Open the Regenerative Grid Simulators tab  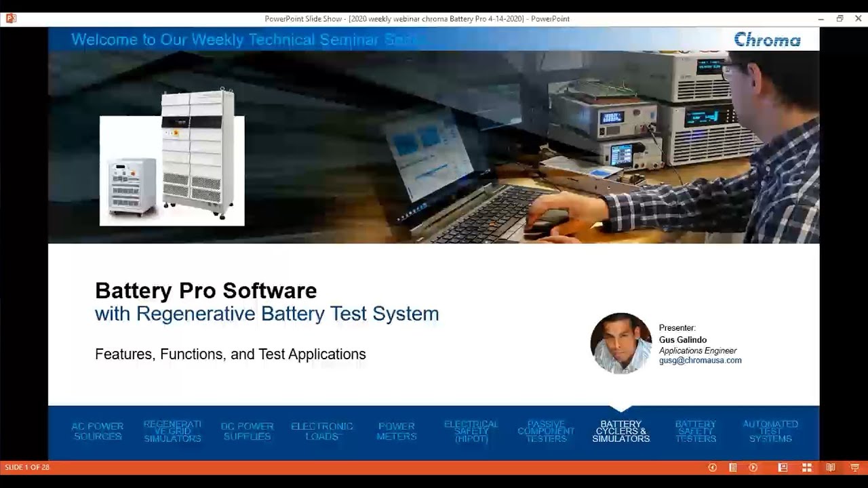point(172,431)
